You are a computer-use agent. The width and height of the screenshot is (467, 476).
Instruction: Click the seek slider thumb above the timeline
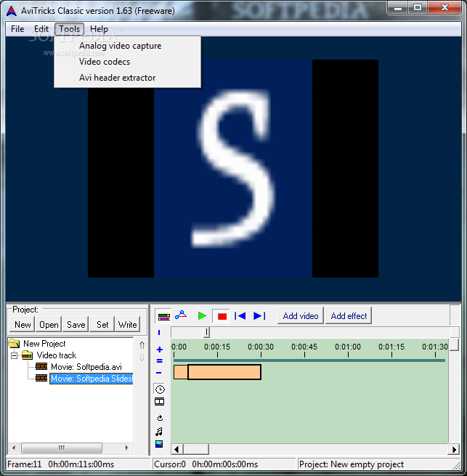tap(206, 332)
